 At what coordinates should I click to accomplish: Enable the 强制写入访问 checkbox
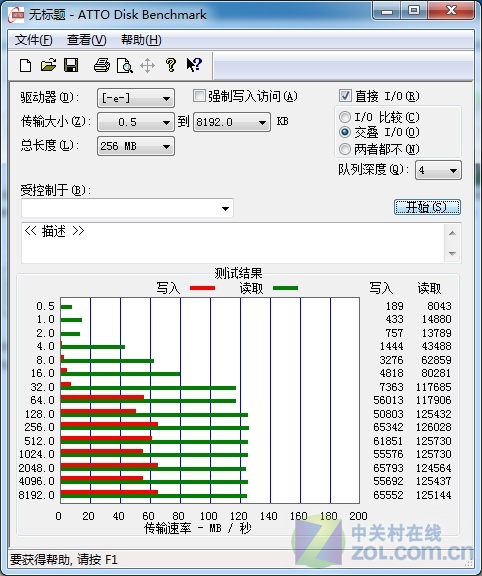point(199,96)
